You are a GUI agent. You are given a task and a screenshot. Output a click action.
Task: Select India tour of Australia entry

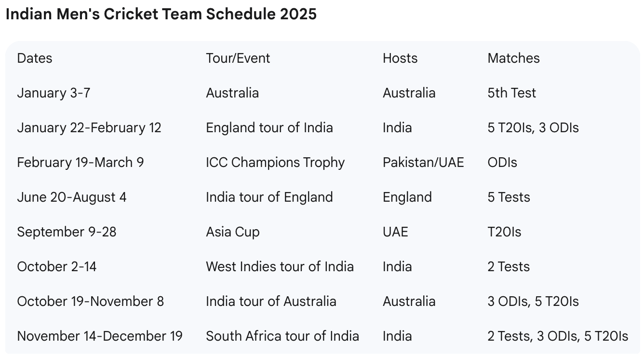[x=271, y=302]
